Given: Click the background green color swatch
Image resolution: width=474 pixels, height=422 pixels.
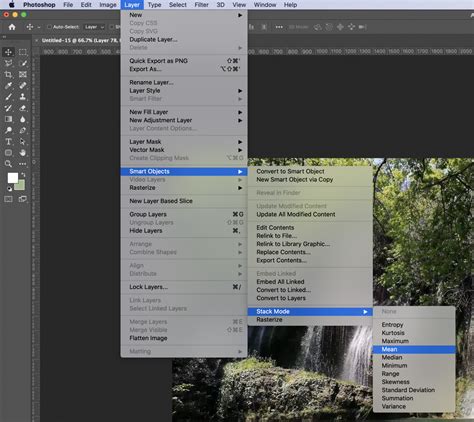Looking at the screenshot, I should tap(21, 186).
